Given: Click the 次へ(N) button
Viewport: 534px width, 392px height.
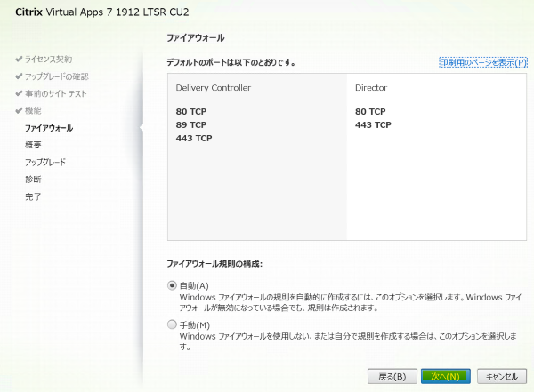Looking at the screenshot, I should 446,376.
